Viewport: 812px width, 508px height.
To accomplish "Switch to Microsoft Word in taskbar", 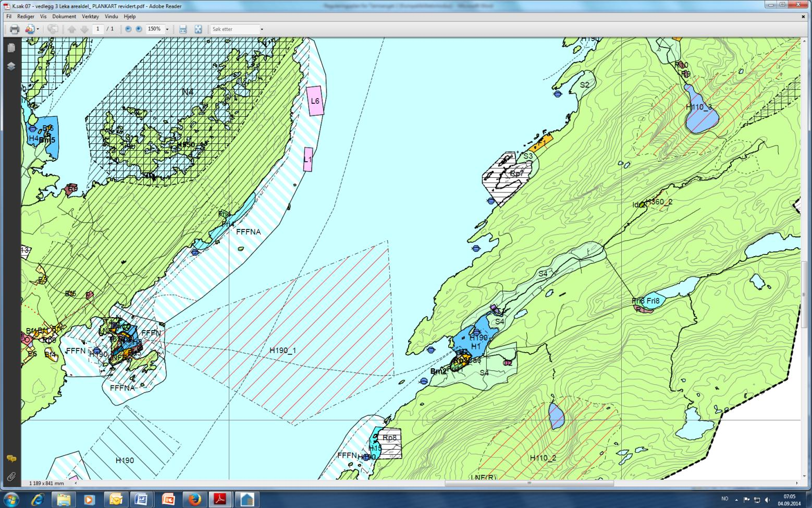I will coord(141,499).
